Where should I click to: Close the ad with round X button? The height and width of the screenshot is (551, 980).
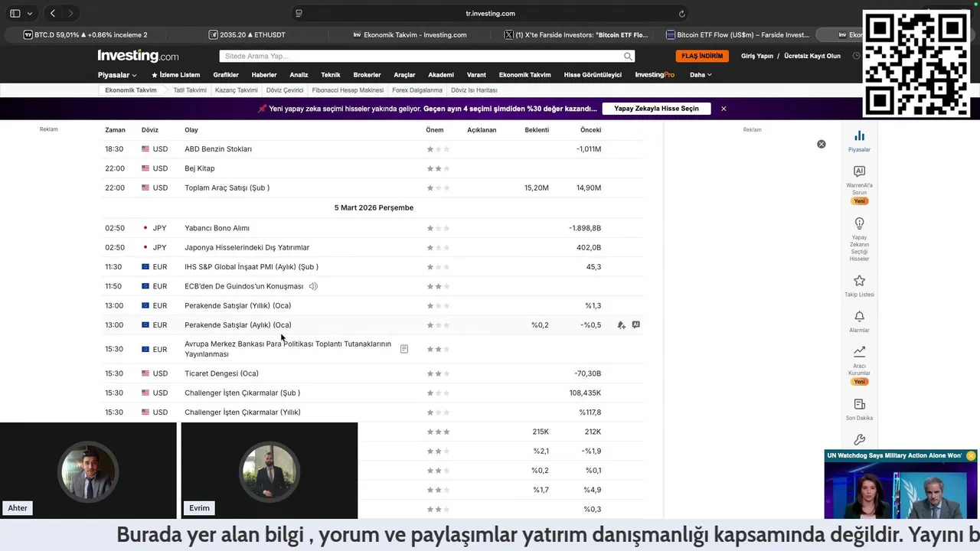pyautogui.click(x=821, y=144)
